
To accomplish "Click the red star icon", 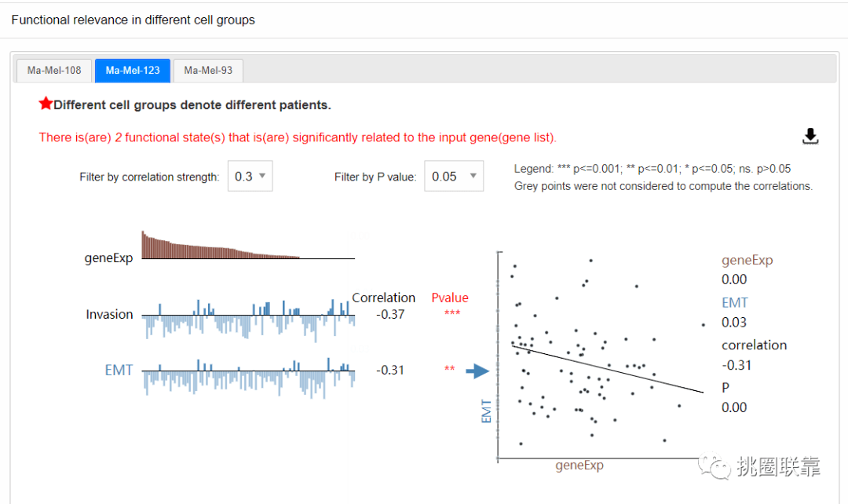I will (x=46, y=104).
